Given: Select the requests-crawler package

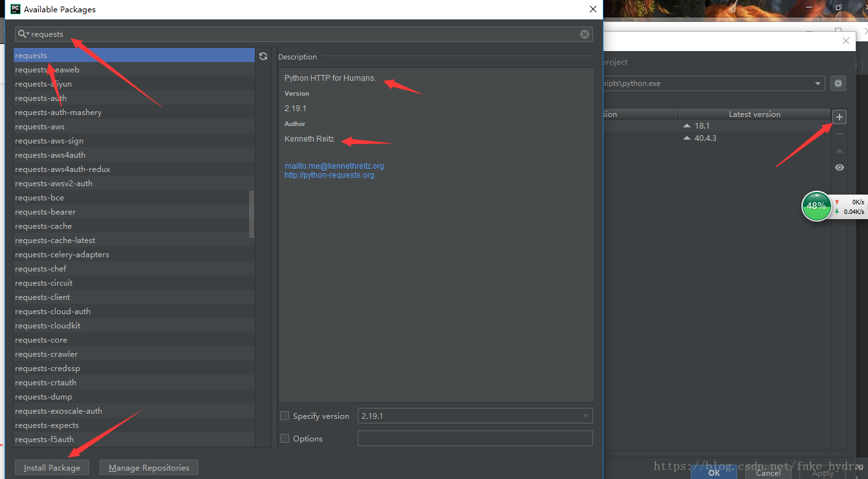Looking at the screenshot, I should [134, 354].
